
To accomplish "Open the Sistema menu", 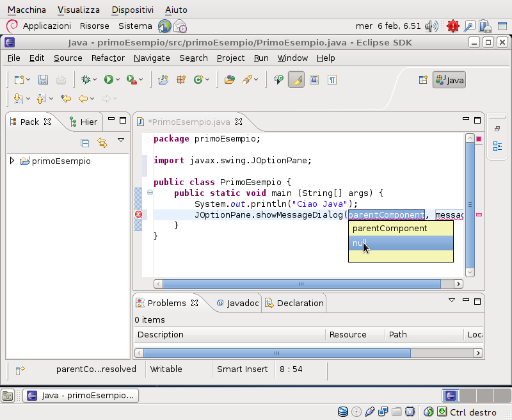I will (135, 26).
